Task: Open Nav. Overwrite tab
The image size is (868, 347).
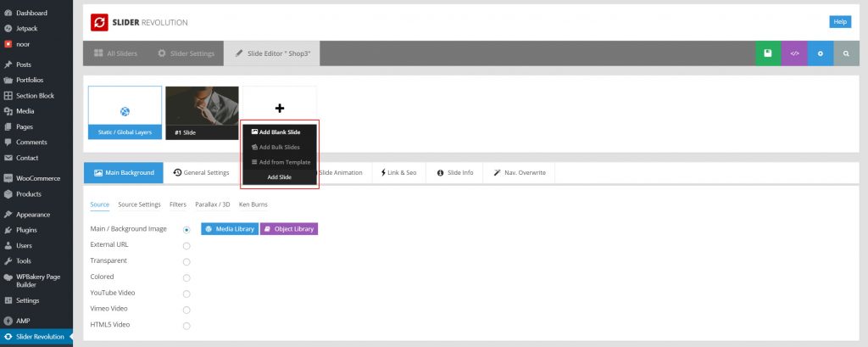Action: (x=519, y=172)
